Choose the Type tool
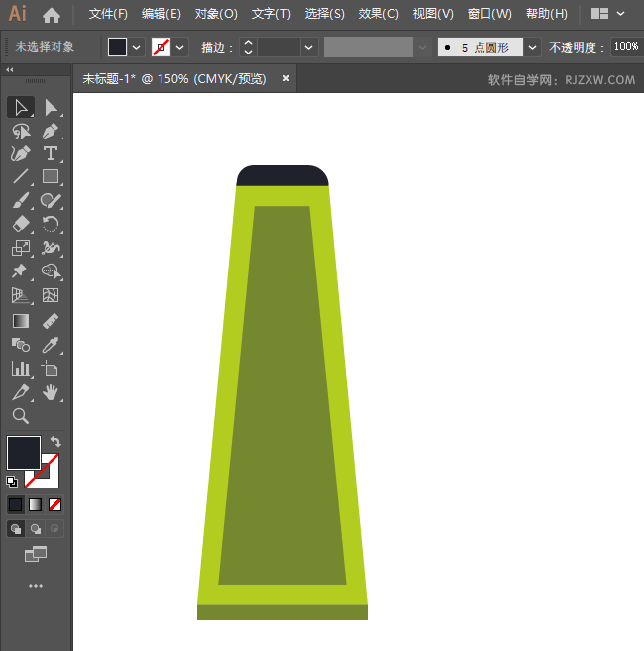The width and height of the screenshot is (644, 651). pyautogui.click(x=51, y=154)
